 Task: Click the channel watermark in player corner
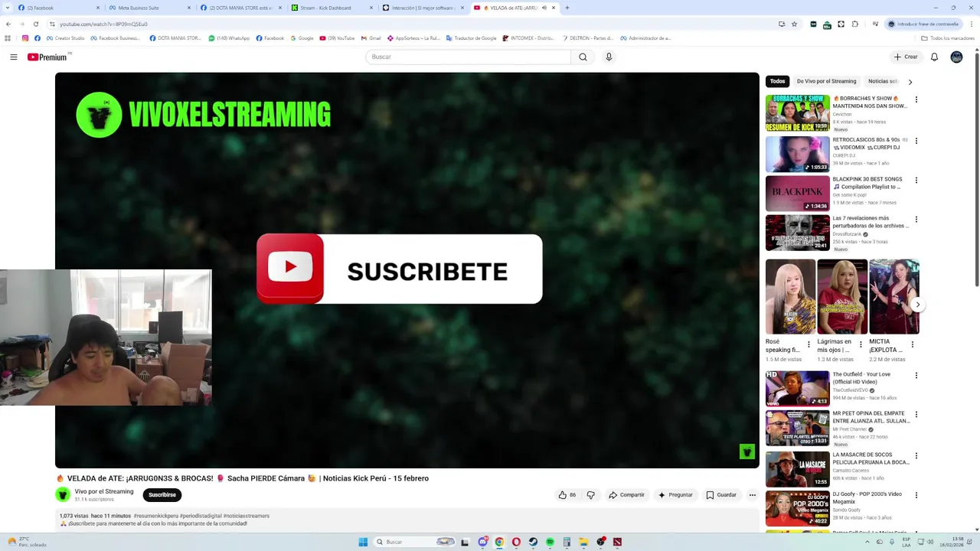(747, 452)
